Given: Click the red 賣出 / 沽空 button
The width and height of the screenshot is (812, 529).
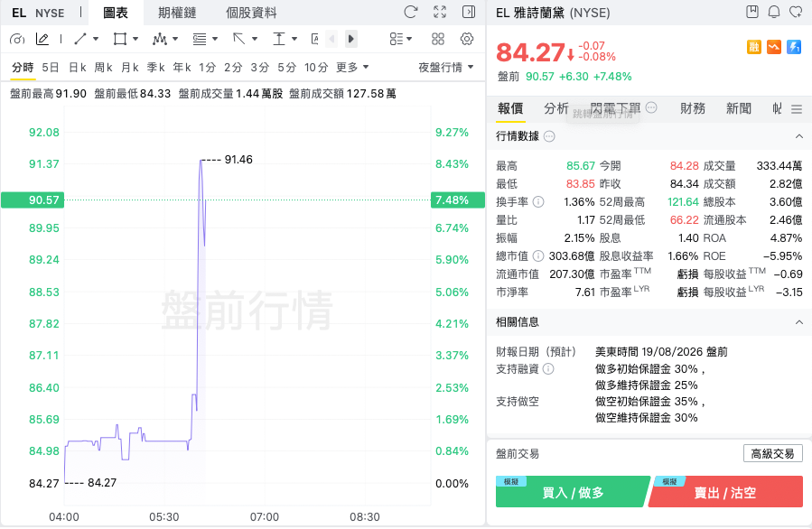Looking at the screenshot, I should (725, 492).
